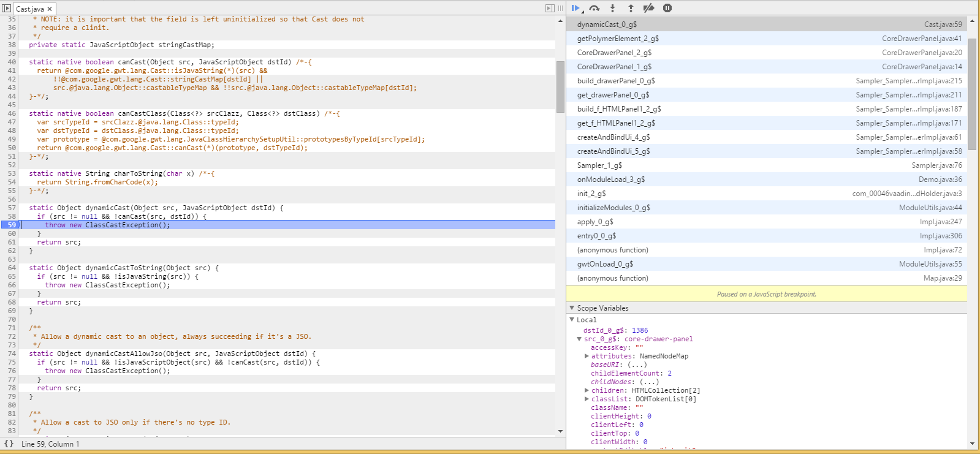Resume script execution with the blue play button
The image size is (980, 454).
pyautogui.click(x=575, y=8)
